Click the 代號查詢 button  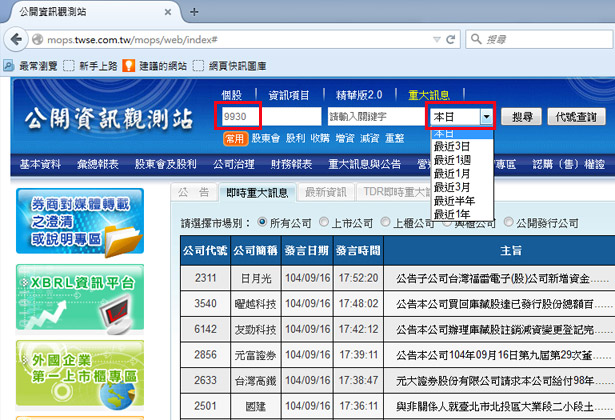click(x=579, y=117)
